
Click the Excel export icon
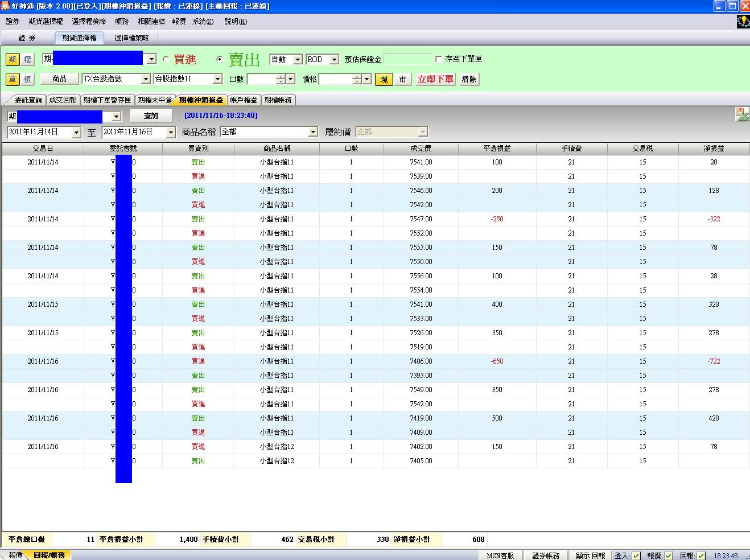pos(742,114)
